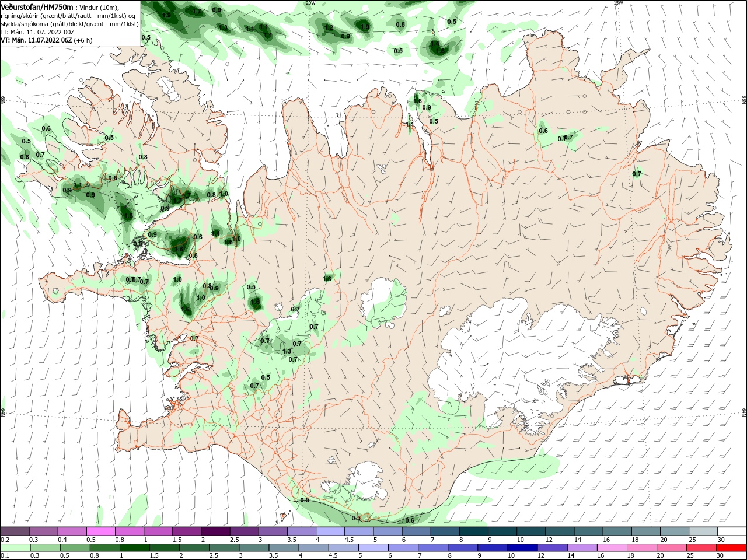Click the 20W longitude label
This screenshot has width=747, height=560.
coord(310,3)
